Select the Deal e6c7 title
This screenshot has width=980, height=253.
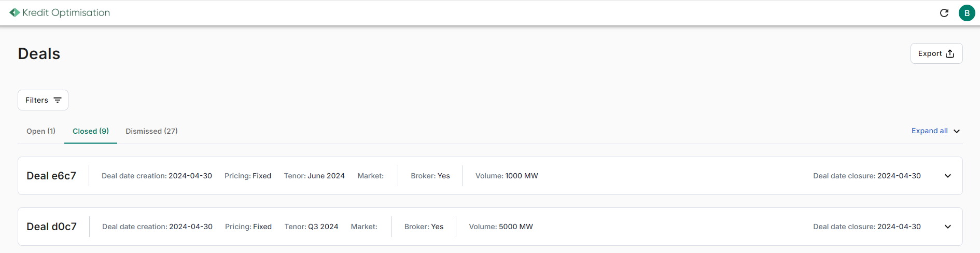[x=51, y=176]
